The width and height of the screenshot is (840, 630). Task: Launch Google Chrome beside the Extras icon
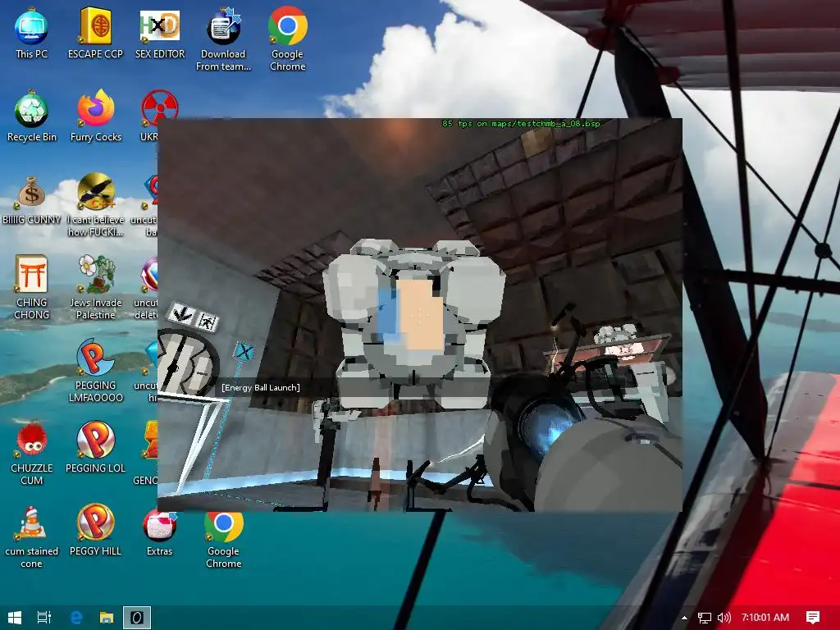[x=223, y=539]
